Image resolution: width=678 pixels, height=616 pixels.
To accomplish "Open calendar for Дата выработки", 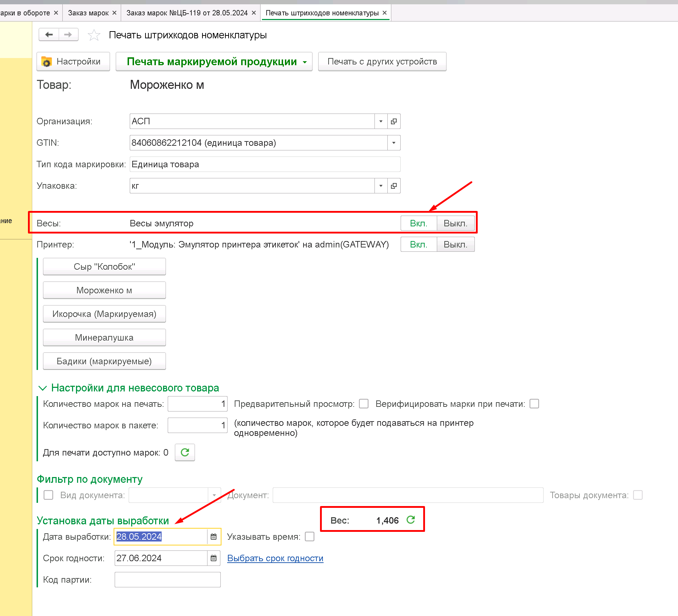I will coord(214,536).
